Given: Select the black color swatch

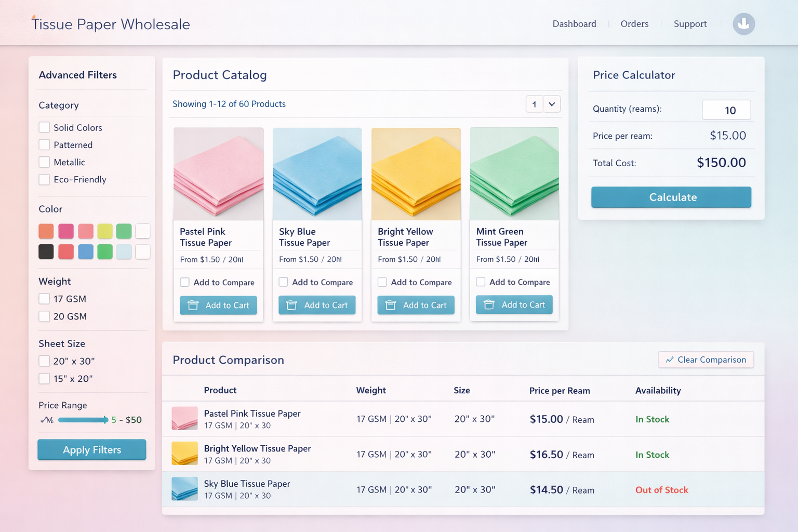Looking at the screenshot, I should pyautogui.click(x=46, y=251).
